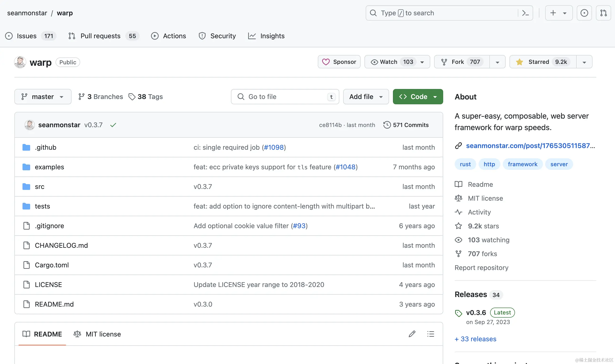Click the issues circle icon in top bar
Viewport: 615px width, 364px height.
(x=584, y=13)
